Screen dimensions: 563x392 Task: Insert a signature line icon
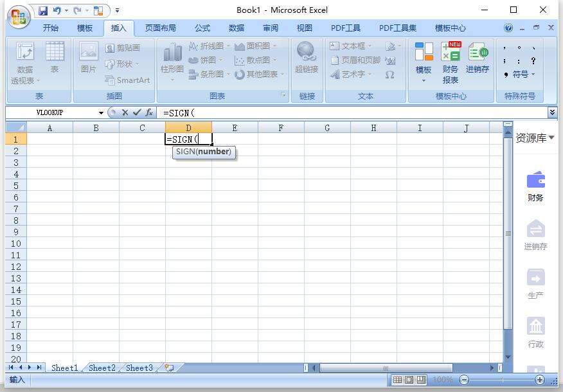(393, 46)
